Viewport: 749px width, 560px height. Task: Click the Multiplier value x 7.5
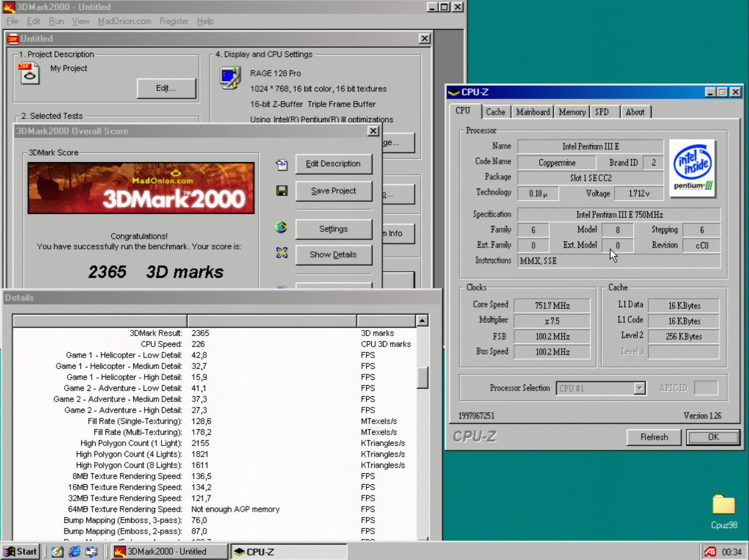tap(552, 321)
